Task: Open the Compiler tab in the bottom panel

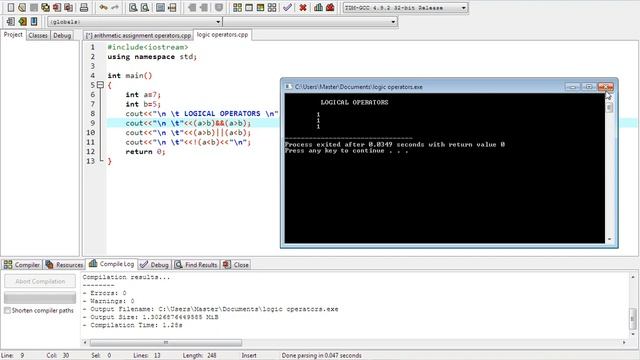Action: (x=22, y=265)
